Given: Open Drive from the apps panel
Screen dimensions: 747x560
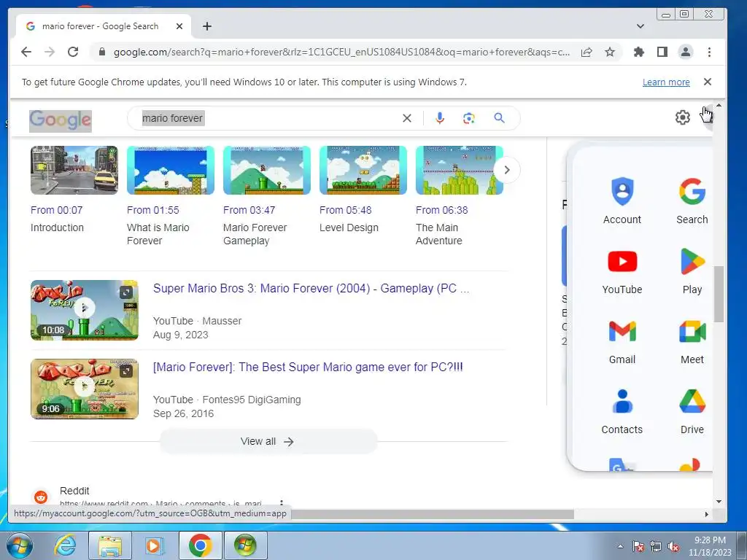Looking at the screenshot, I should [x=692, y=411].
